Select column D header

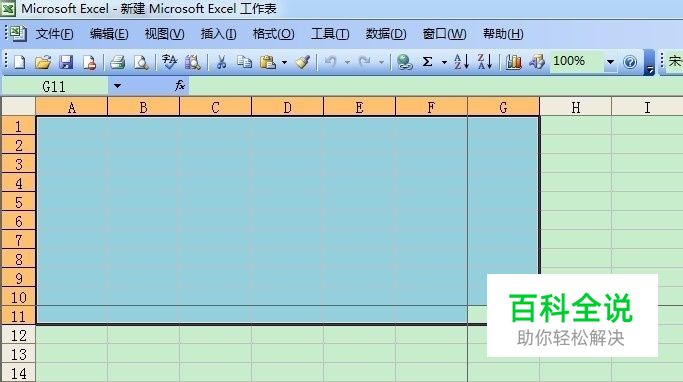pos(287,107)
